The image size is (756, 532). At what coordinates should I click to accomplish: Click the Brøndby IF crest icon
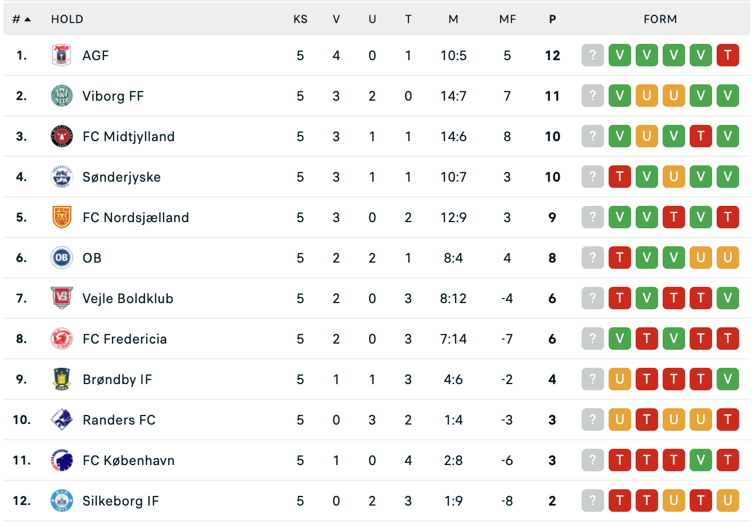pyautogui.click(x=61, y=379)
